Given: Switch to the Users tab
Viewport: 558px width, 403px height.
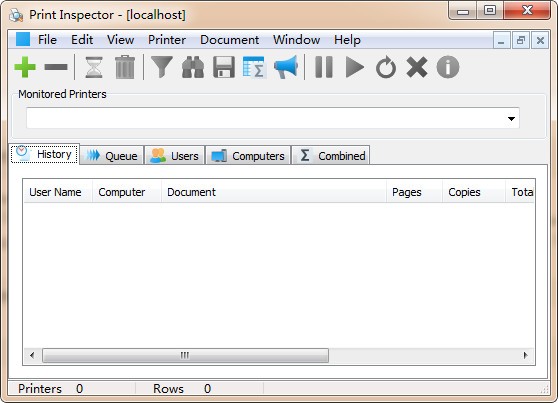Looking at the screenshot, I should coord(174,156).
